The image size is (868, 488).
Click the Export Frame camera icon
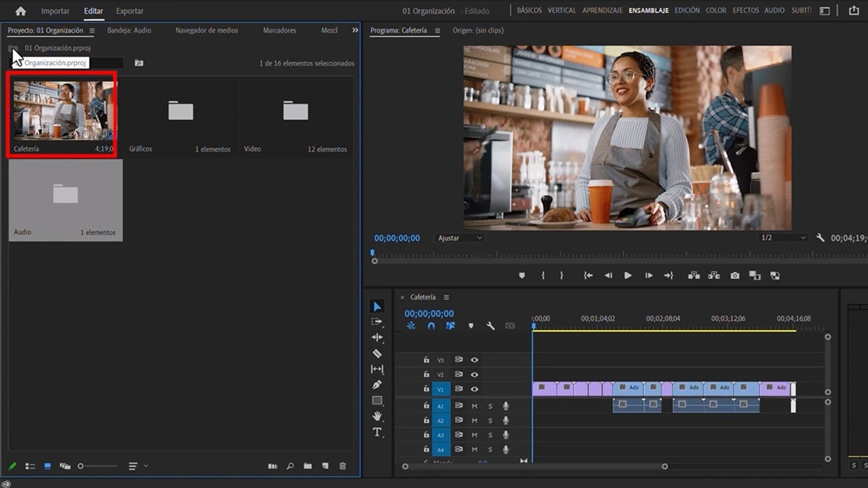pos(734,276)
